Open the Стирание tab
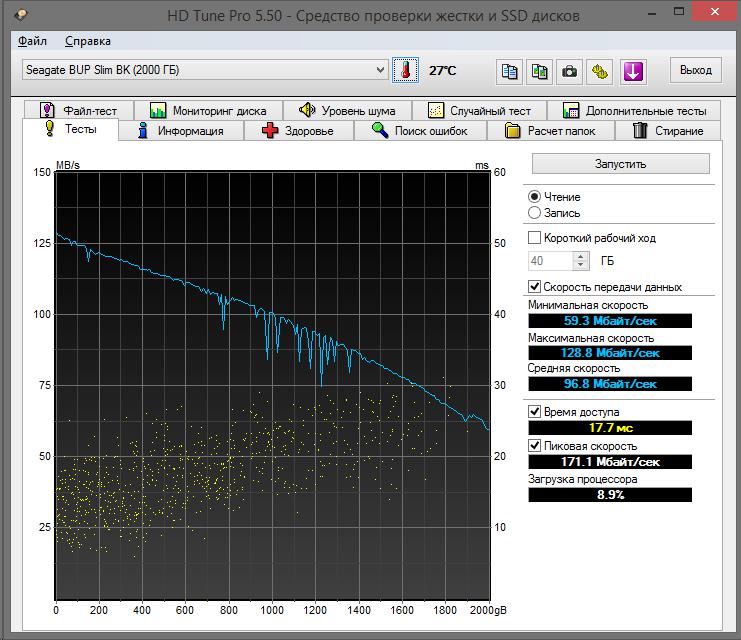Viewport: 741px width, 640px height. 668,130
